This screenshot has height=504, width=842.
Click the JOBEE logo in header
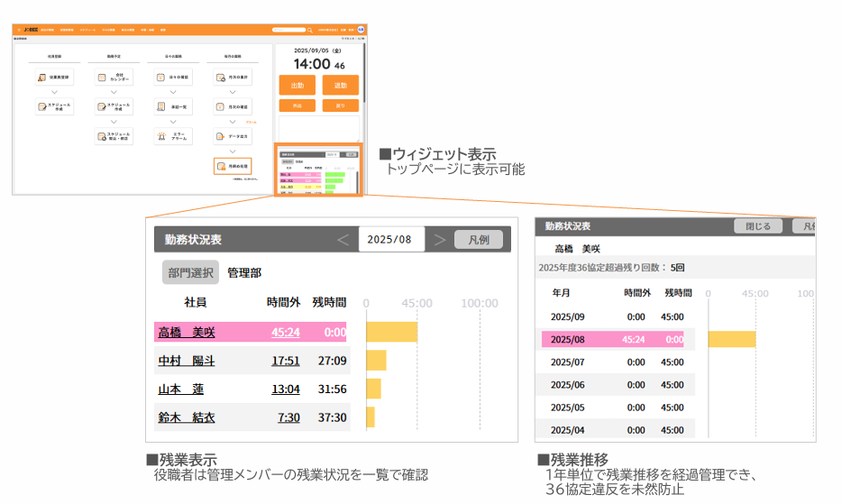coord(32,30)
